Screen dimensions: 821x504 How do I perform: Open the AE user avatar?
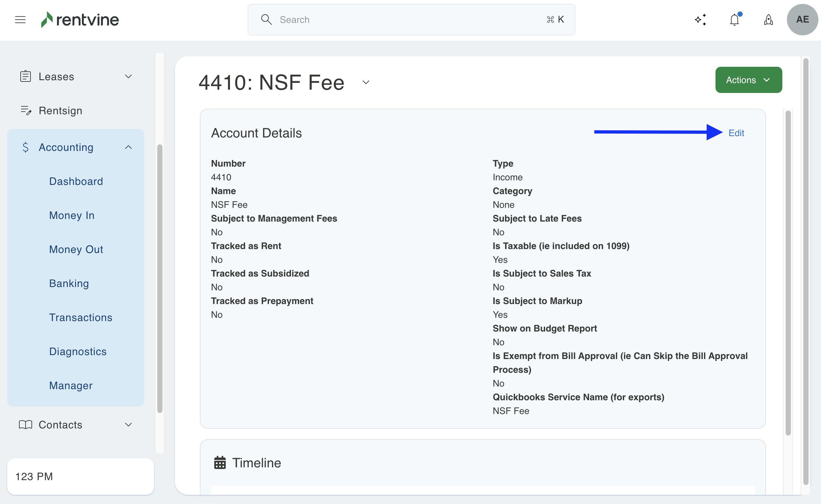pyautogui.click(x=802, y=20)
